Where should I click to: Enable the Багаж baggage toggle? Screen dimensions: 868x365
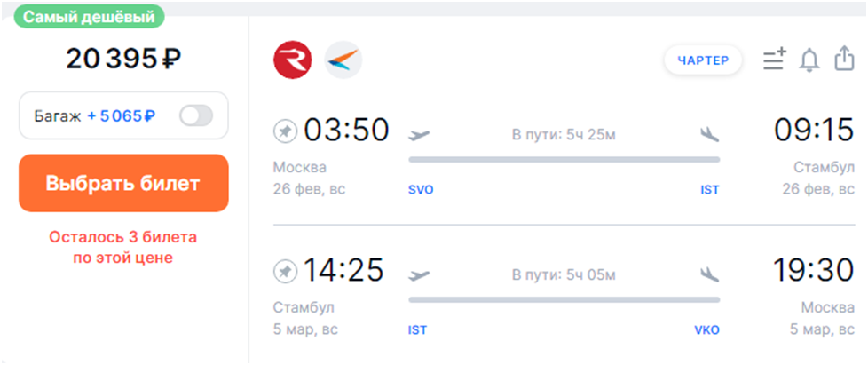[195, 115]
